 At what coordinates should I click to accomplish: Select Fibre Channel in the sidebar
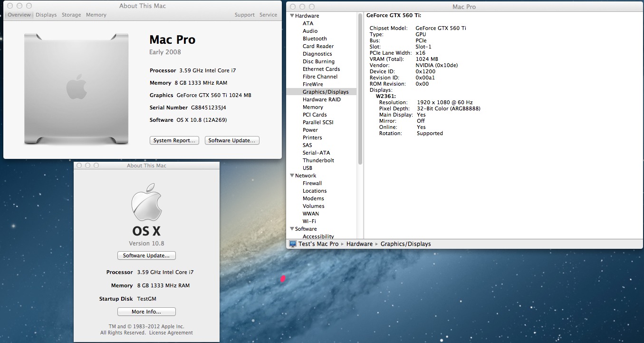[x=320, y=77]
